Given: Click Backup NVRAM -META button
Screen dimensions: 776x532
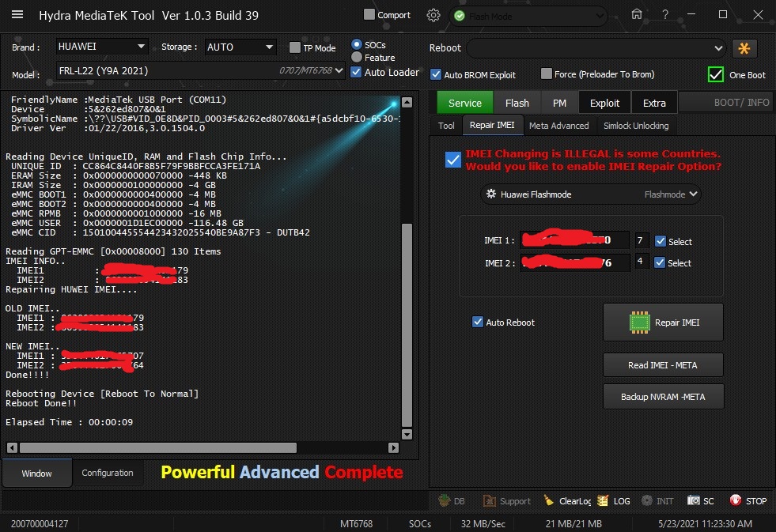Looking at the screenshot, I should [x=663, y=397].
